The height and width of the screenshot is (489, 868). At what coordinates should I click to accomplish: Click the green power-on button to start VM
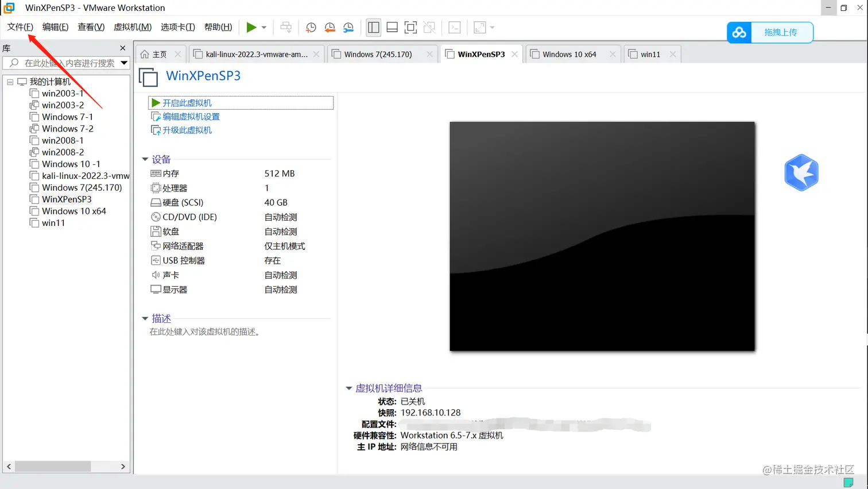252,27
